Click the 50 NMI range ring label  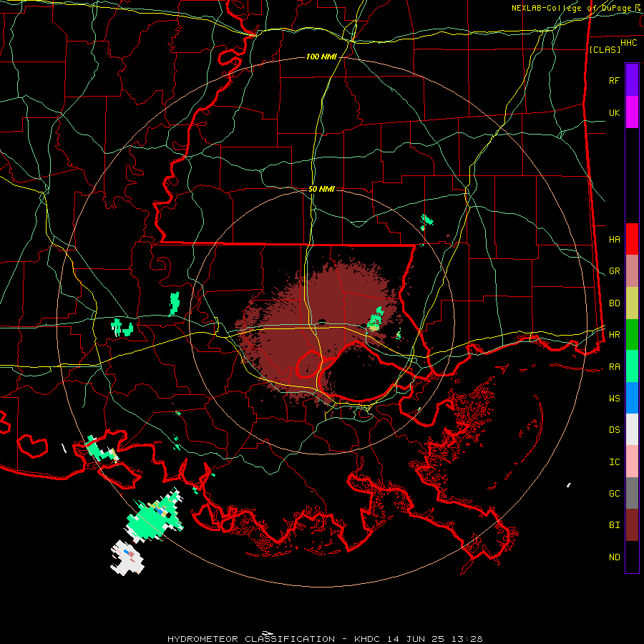(x=321, y=189)
